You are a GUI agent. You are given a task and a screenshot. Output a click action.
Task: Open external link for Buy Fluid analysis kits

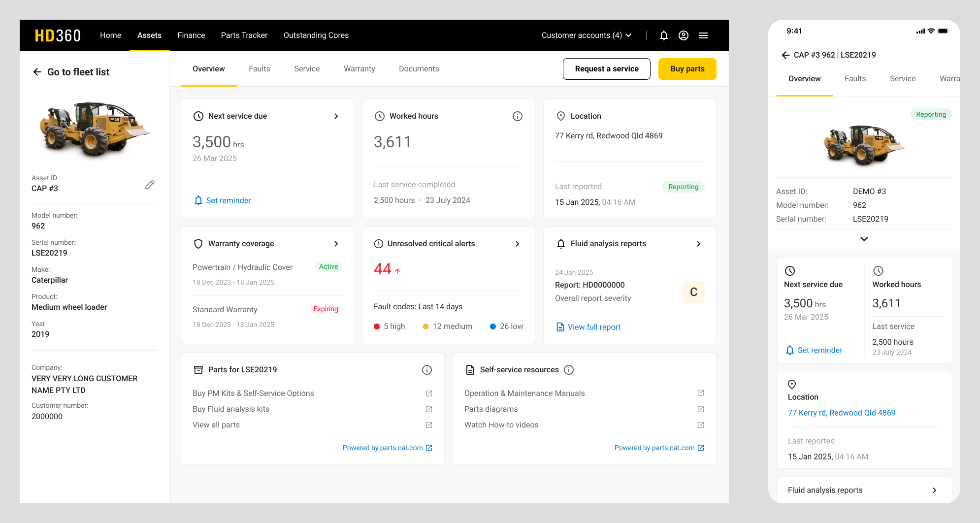(x=429, y=409)
